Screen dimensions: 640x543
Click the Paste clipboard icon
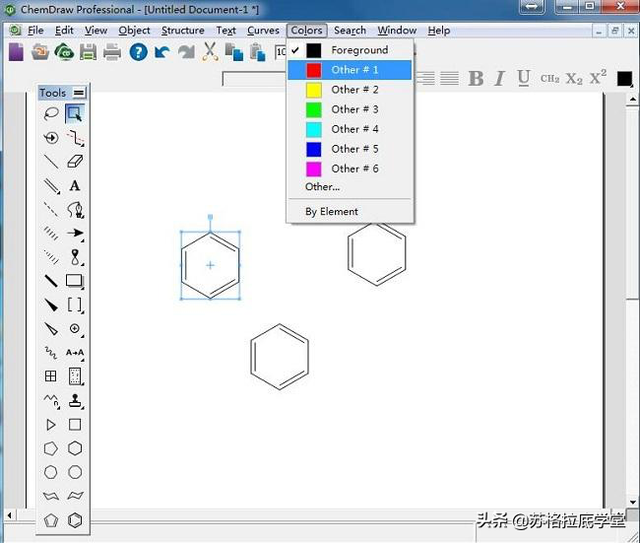[258, 52]
